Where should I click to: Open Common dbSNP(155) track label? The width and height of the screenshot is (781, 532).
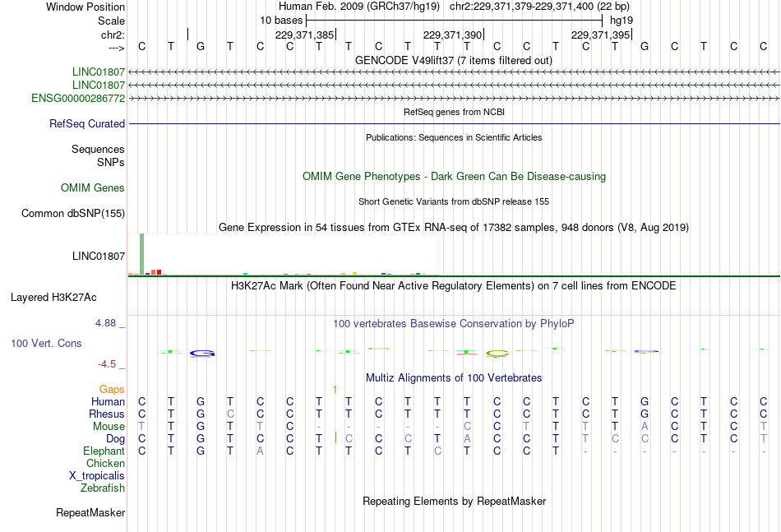(73, 214)
